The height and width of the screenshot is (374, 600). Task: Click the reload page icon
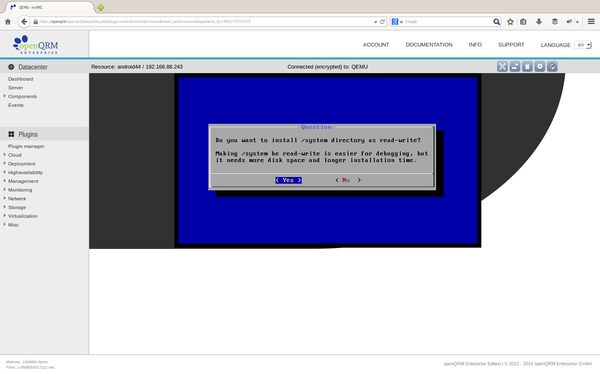tap(382, 22)
